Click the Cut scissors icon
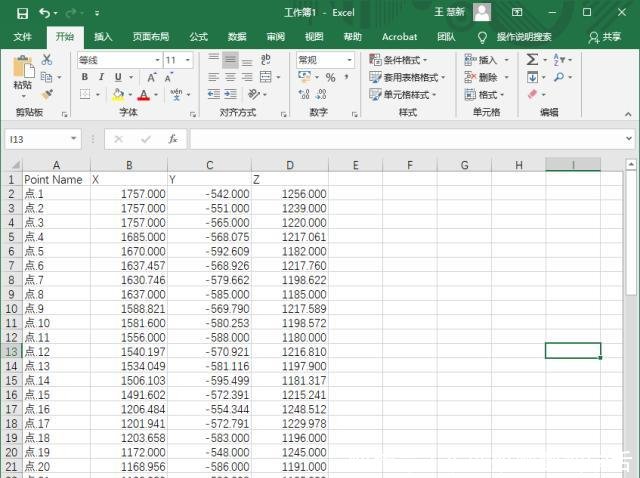The width and height of the screenshot is (640, 478). coord(46,60)
